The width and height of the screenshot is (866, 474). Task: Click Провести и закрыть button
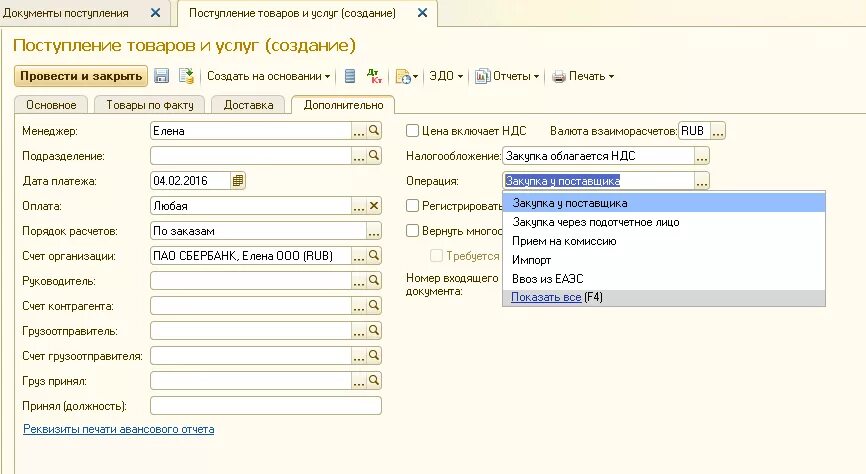(x=81, y=76)
